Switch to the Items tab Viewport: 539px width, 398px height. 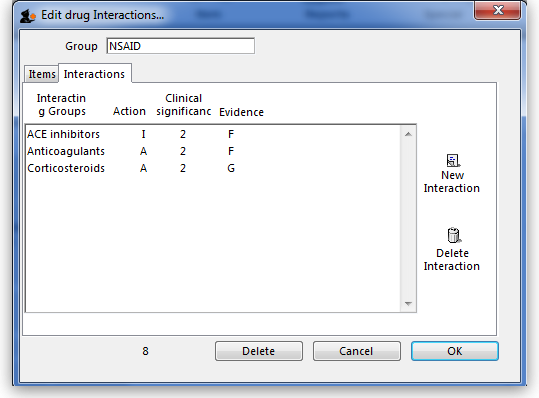[x=42, y=74]
